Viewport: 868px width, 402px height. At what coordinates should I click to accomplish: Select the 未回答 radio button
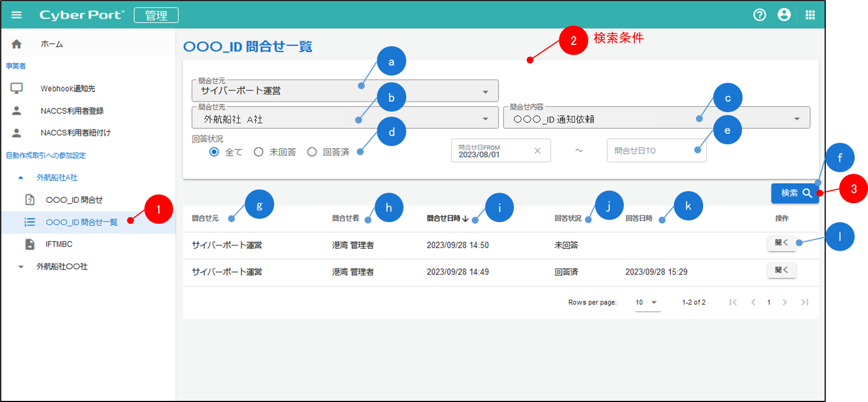[258, 152]
